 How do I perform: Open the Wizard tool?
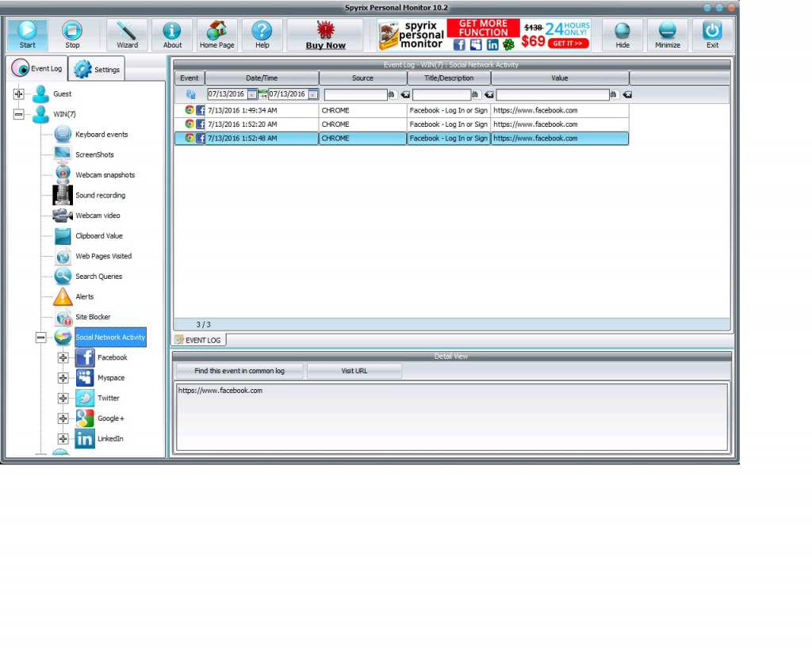pyautogui.click(x=127, y=35)
